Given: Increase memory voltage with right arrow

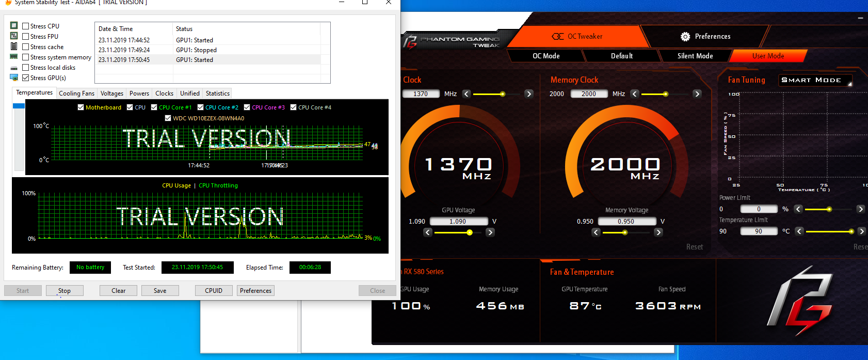Looking at the screenshot, I should coord(658,232).
